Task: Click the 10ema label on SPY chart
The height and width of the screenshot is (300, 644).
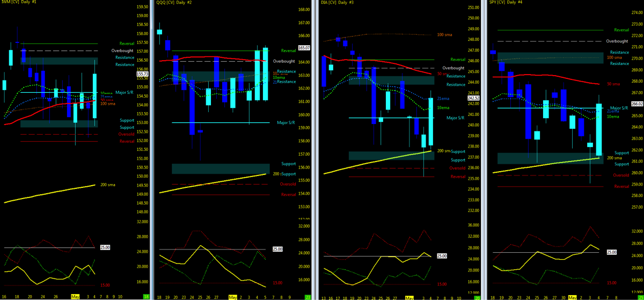Action: pos(613,116)
